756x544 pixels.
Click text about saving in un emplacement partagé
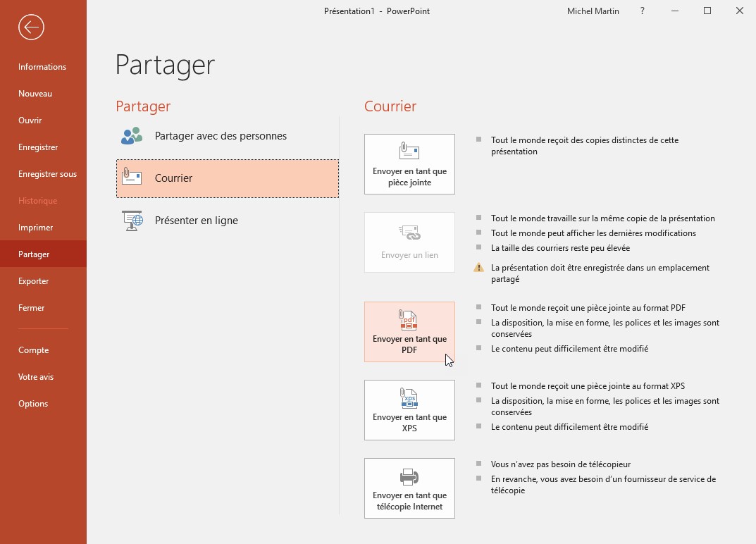(x=600, y=273)
